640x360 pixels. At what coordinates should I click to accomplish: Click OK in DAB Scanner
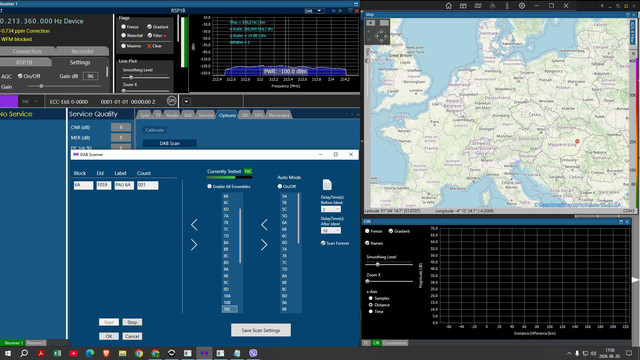point(109,336)
